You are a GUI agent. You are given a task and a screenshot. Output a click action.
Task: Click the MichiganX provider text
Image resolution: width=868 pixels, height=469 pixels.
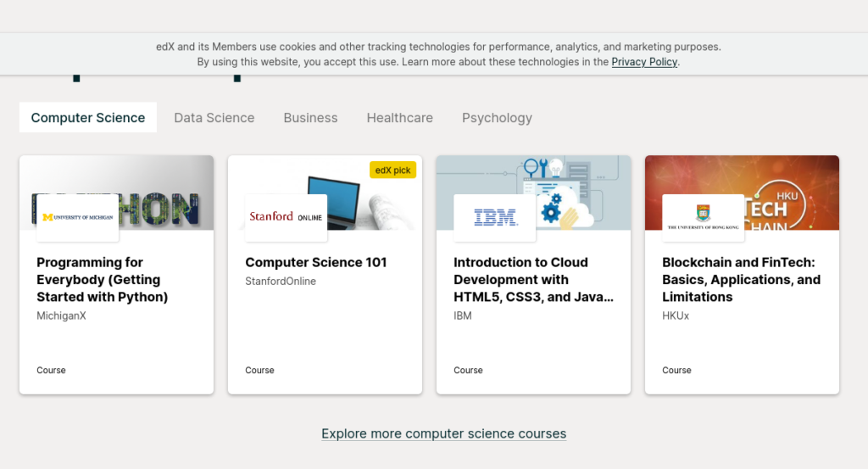[x=61, y=315]
